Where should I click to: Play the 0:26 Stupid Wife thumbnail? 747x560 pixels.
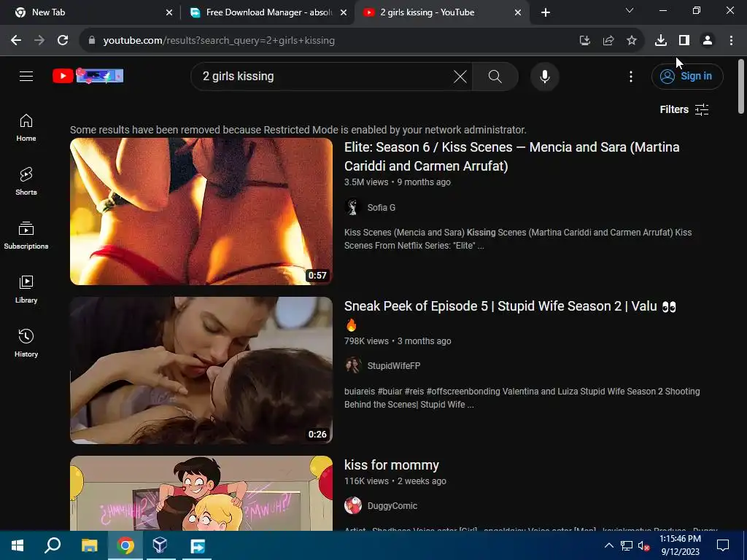[201, 370]
